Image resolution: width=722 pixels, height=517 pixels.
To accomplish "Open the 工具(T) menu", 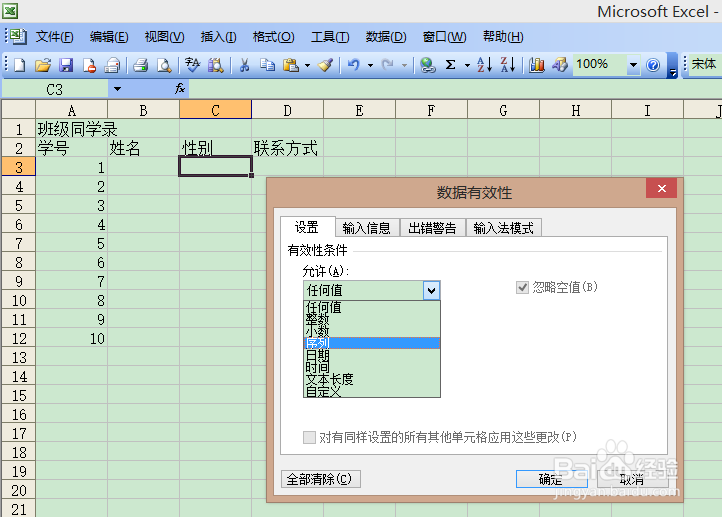I will pyautogui.click(x=330, y=37).
